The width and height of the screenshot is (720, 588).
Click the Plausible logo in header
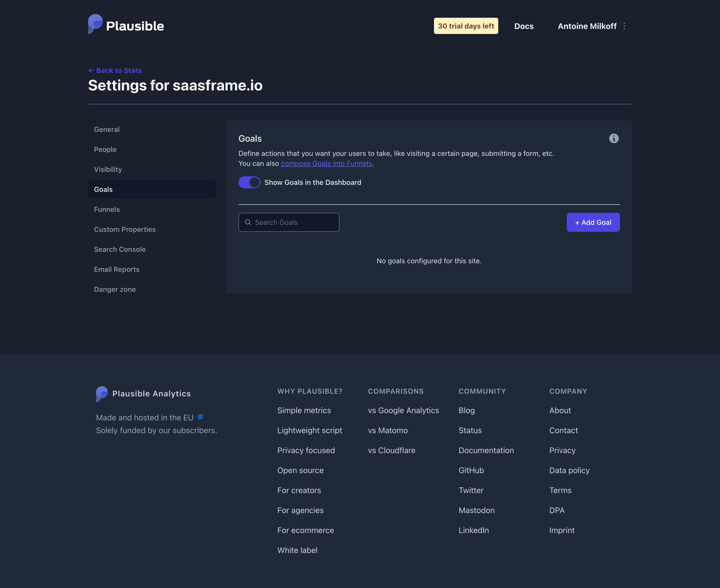tap(126, 24)
